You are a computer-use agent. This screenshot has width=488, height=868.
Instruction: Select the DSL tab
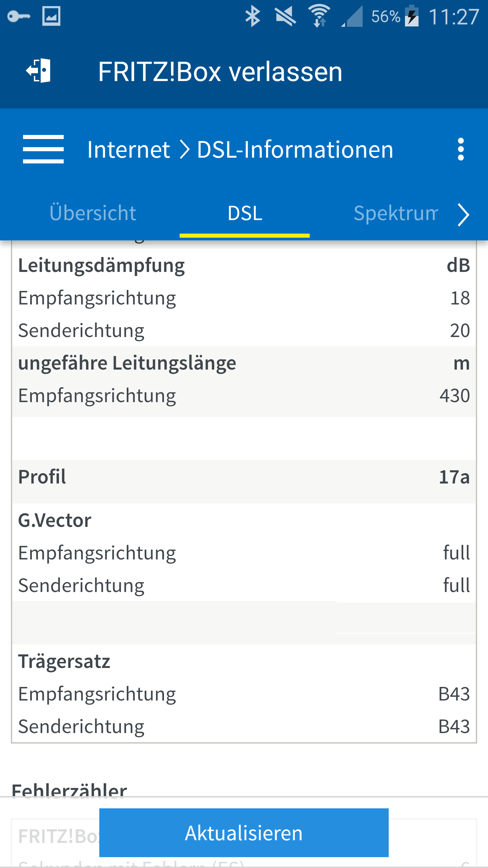pos(245,213)
